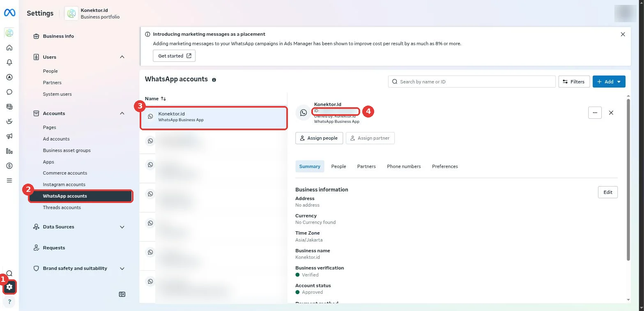Click Edit business information button

pos(608,192)
